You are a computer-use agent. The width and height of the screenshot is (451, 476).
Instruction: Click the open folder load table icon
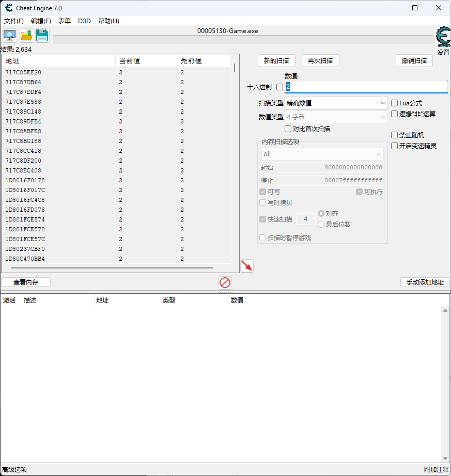[26, 36]
